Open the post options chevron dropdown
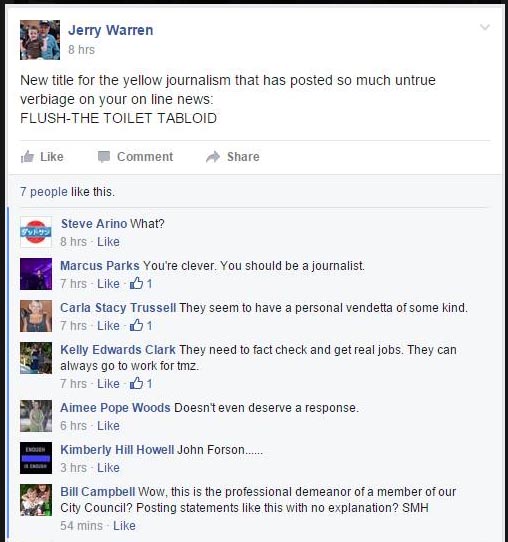This screenshot has width=508, height=542. point(485,27)
